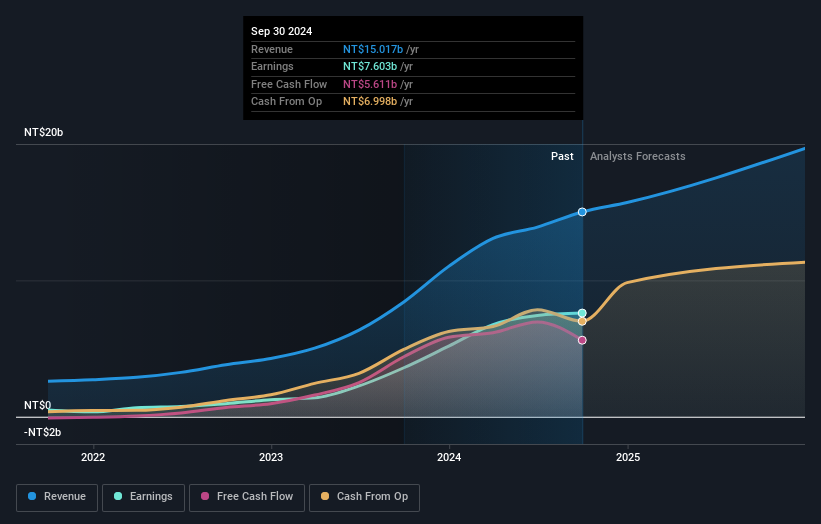
Task: Click the Analysts Forecasts label
Action: tap(638, 156)
